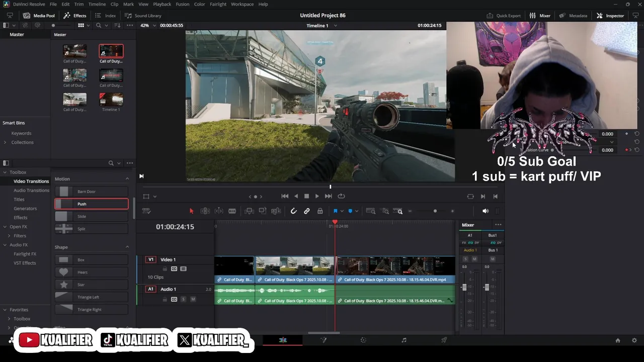Collapse the Motion transitions group

(x=127, y=179)
